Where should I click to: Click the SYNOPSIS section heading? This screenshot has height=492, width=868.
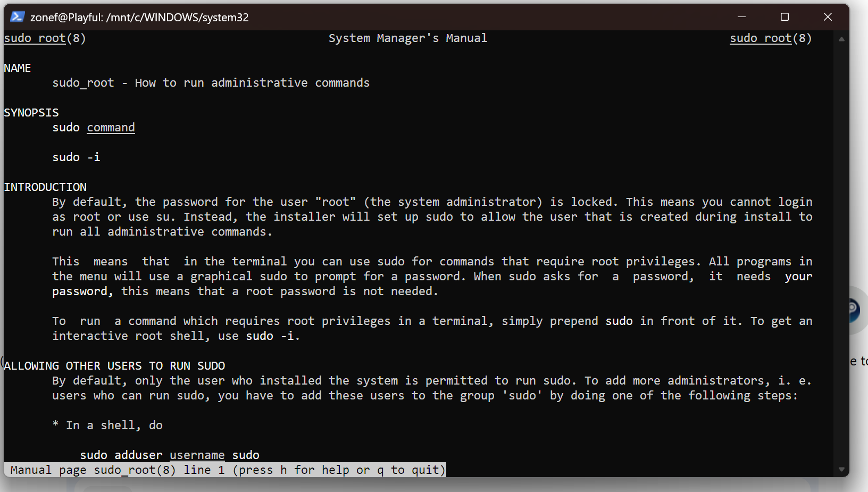pyautogui.click(x=31, y=113)
